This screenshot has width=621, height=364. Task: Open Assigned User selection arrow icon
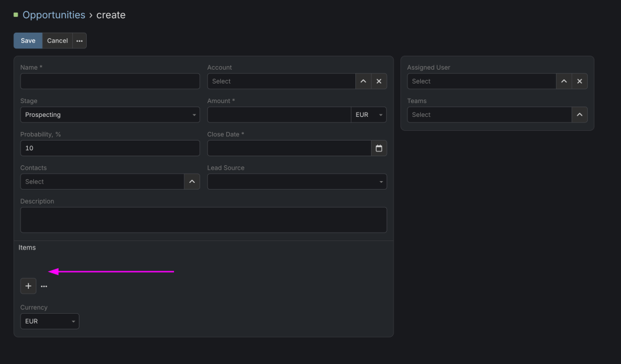564,81
